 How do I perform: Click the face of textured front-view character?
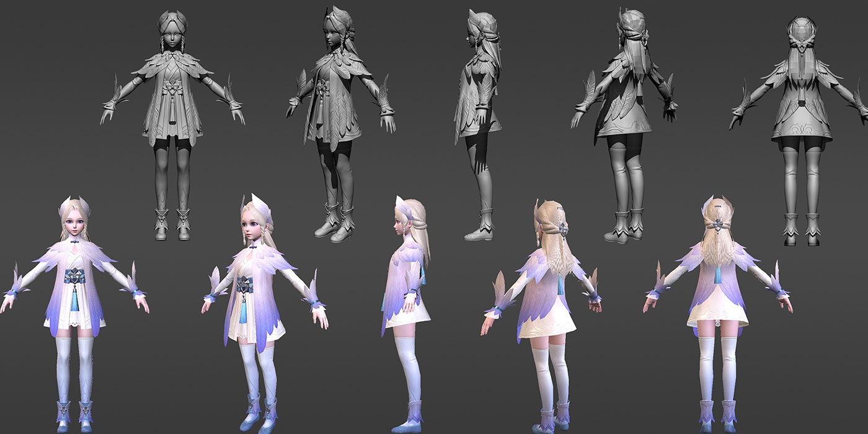(x=74, y=226)
